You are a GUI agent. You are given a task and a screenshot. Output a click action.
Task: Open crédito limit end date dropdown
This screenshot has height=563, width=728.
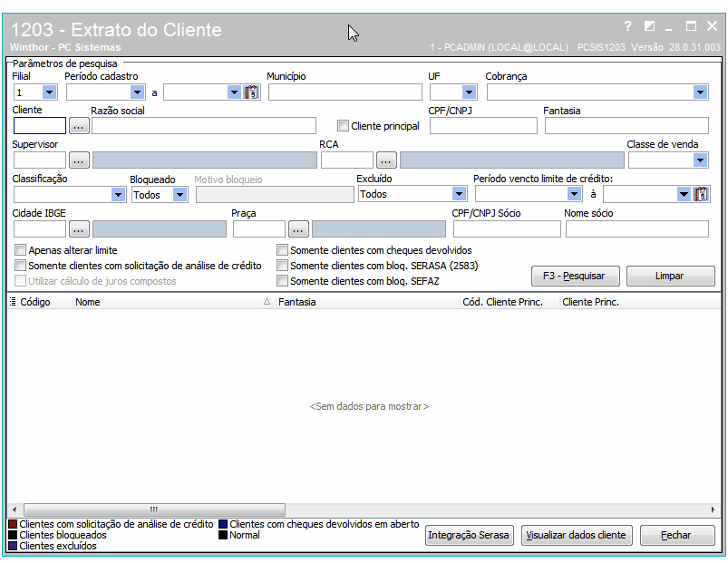click(684, 194)
